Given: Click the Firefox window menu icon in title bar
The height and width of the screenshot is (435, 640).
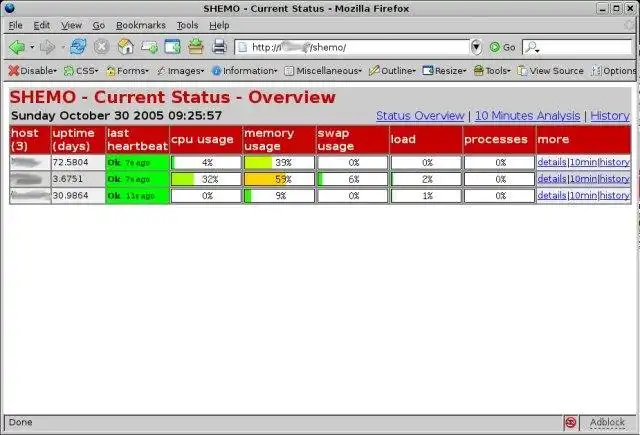Looking at the screenshot, I should [9, 8].
